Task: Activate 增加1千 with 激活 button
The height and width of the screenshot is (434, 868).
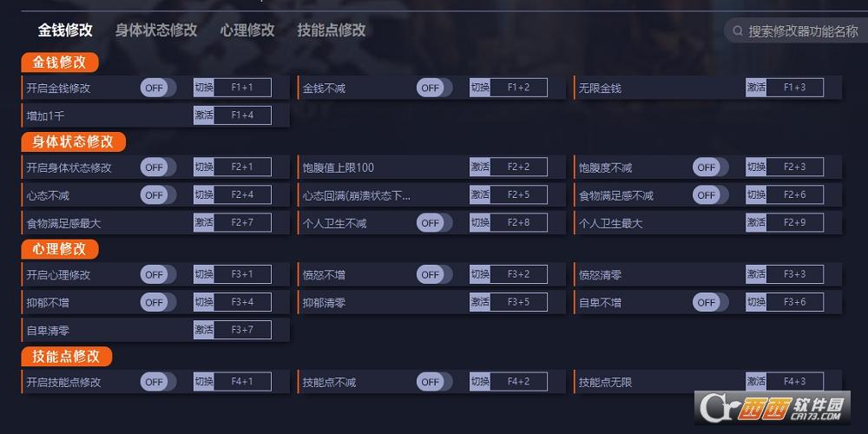Action: click(x=204, y=115)
